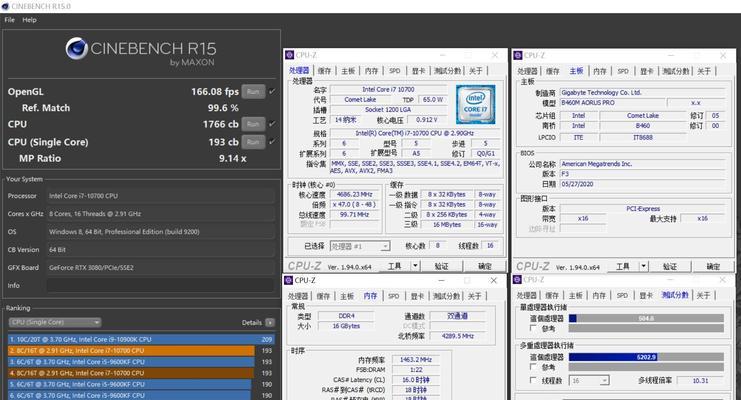
Task: Expand the 工具 arrow in mainboard window
Action: pyautogui.click(x=643, y=266)
